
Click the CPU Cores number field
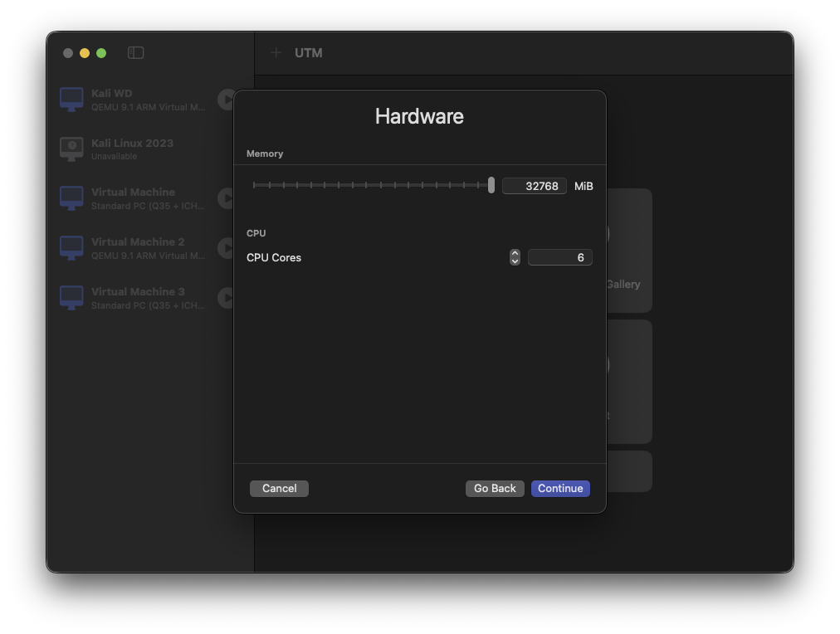pos(559,258)
